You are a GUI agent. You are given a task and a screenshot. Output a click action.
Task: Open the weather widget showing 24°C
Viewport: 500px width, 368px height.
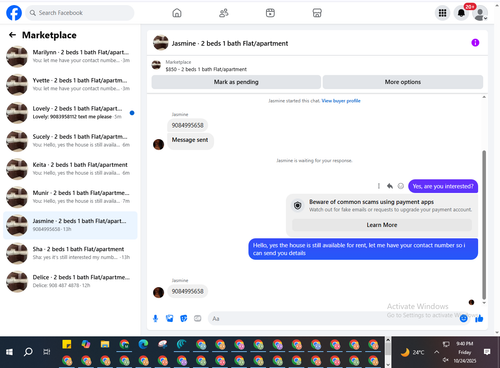412,352
